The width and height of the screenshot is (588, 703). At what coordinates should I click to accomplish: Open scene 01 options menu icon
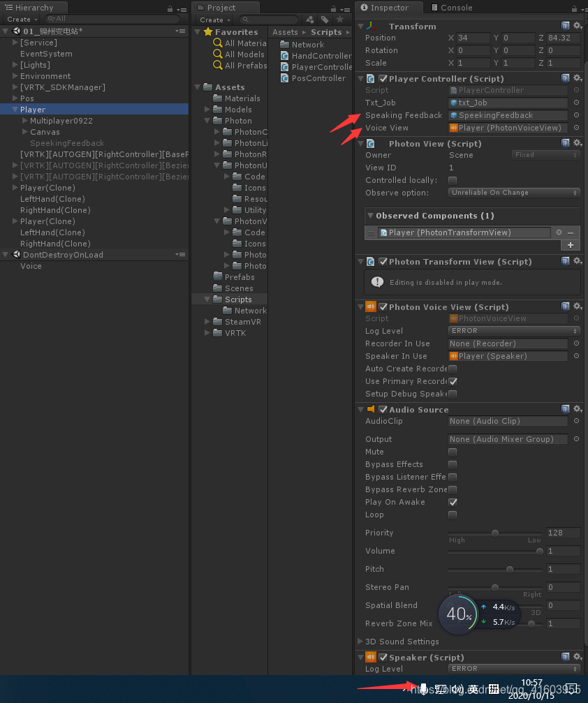click(180, 31)
